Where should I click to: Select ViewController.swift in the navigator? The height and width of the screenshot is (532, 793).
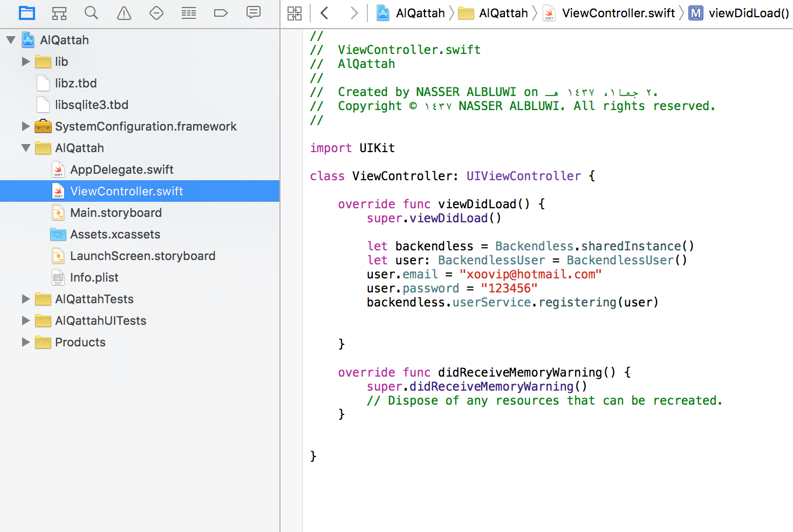(x=140, y=191)
